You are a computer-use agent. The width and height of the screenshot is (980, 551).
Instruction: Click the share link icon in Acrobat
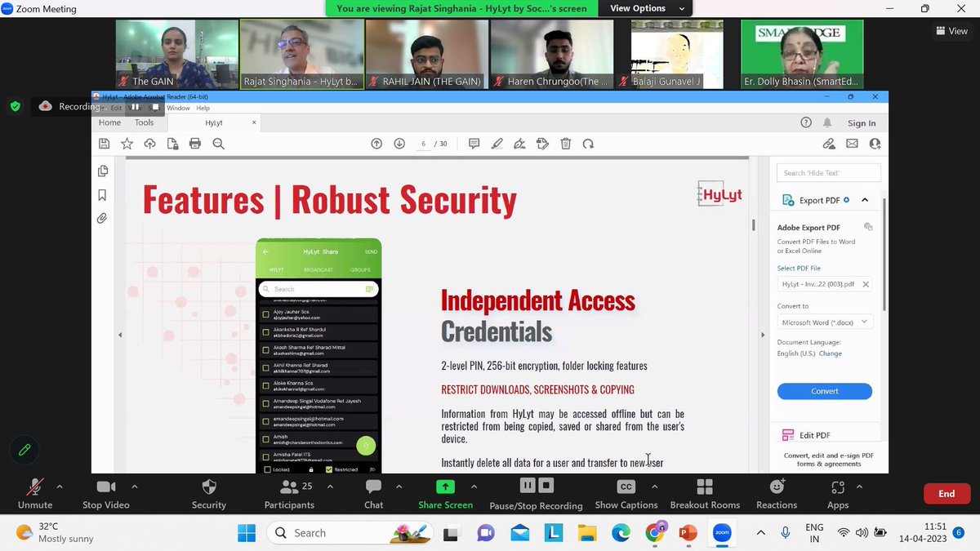pos(829,144)
